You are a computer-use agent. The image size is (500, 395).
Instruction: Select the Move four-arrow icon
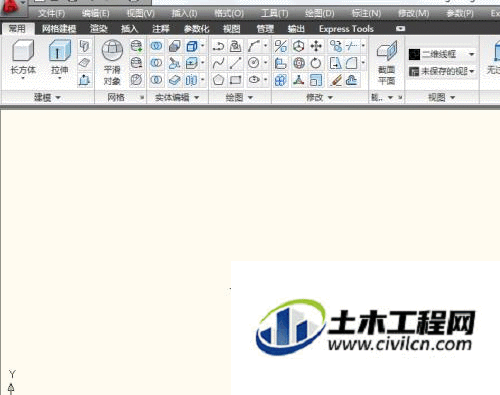[316, 46]
